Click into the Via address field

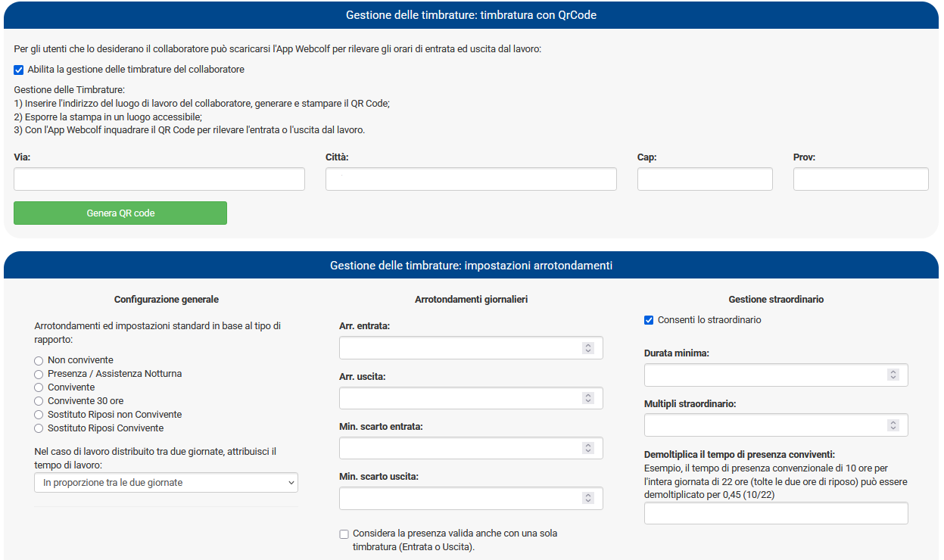coord(159,179)
